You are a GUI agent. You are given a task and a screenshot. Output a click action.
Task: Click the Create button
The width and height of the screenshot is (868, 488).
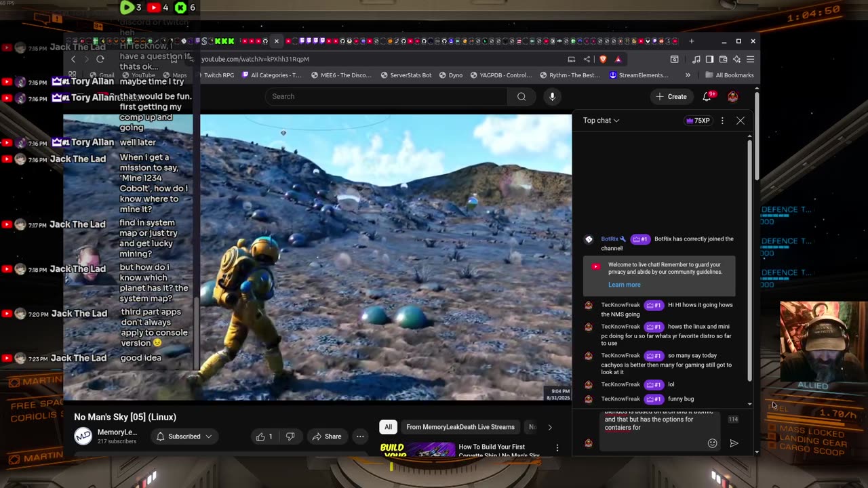[671, 96]
